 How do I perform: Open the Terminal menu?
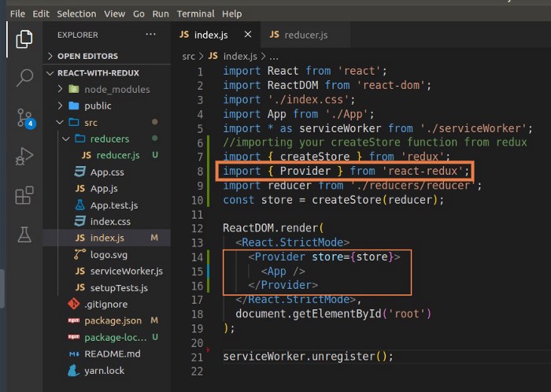coord(194,14)
